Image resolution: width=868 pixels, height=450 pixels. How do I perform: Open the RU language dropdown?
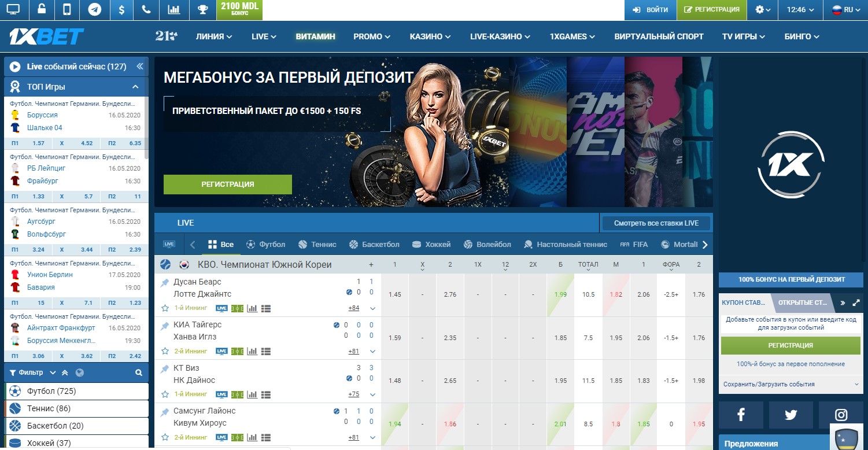pyautogui.click(x=847, y=9)
